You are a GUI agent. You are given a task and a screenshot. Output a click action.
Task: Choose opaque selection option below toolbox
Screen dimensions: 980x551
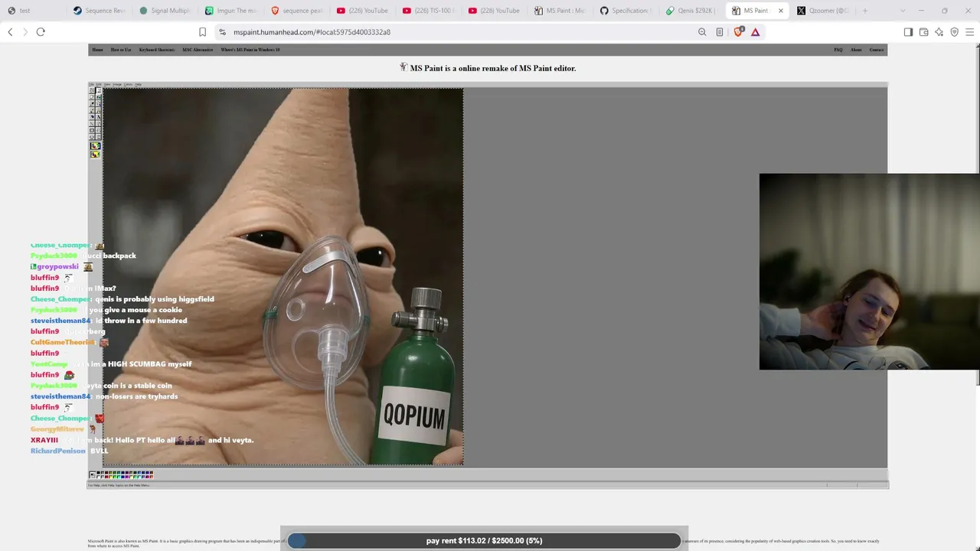pos(95,145)
